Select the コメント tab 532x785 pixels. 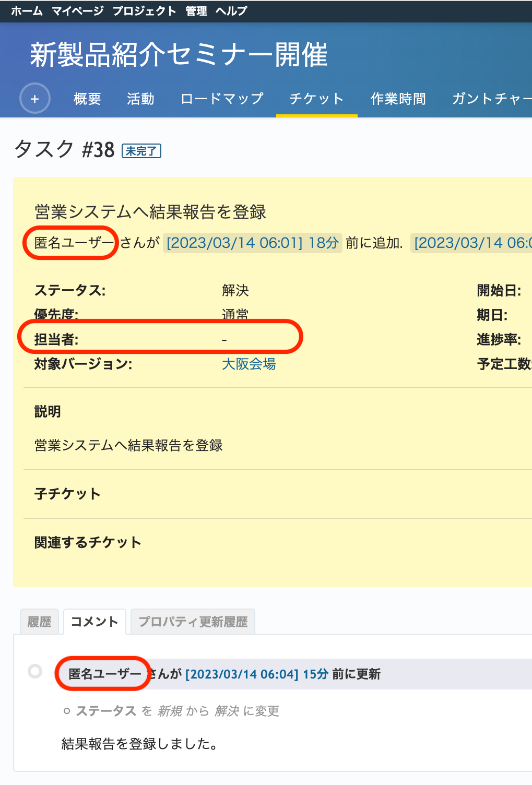tap(94, 622)
